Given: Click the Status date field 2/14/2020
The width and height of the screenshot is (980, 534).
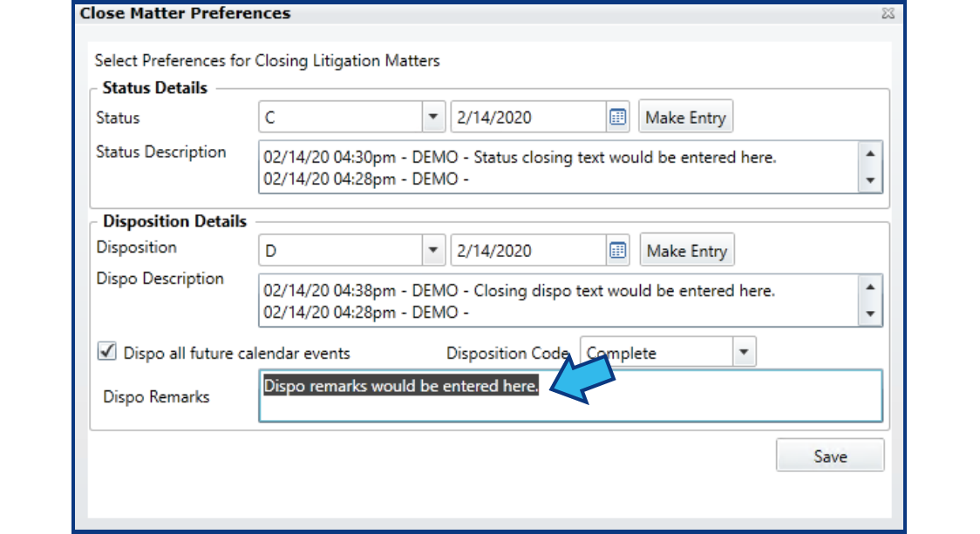Looking at the screenshot, I should point(528,117).
